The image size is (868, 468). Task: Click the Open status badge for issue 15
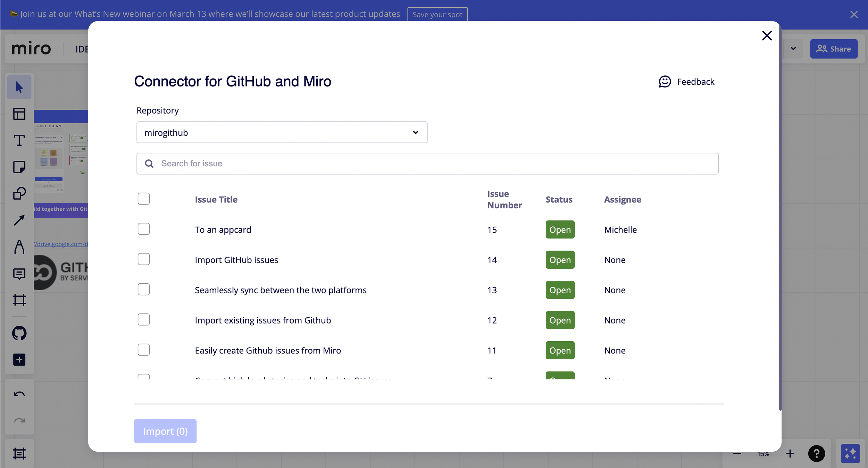coord(560,229)
